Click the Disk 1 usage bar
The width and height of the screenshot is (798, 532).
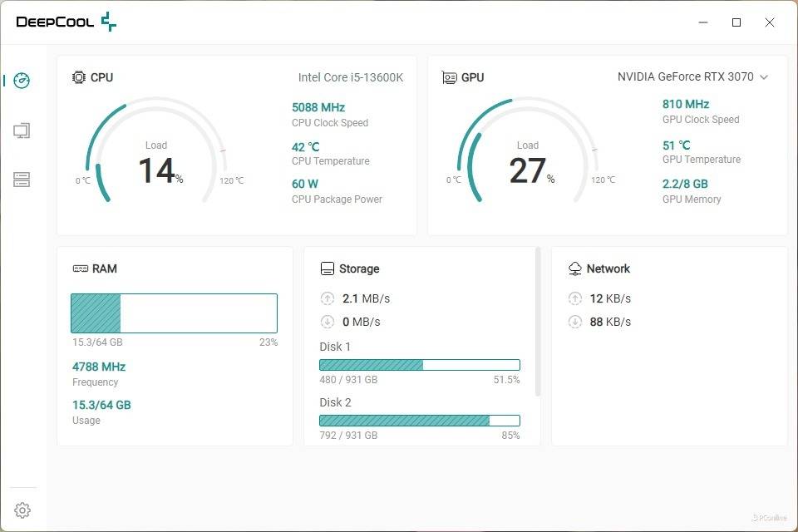coord(420,365)
